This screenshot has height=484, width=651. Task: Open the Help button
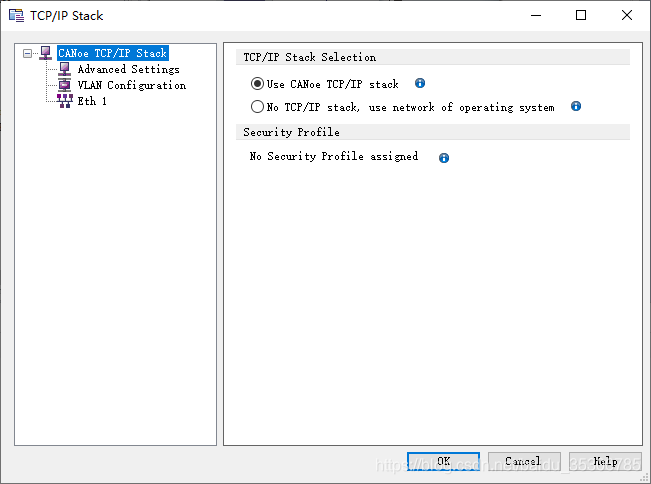[x=605, y=461]
